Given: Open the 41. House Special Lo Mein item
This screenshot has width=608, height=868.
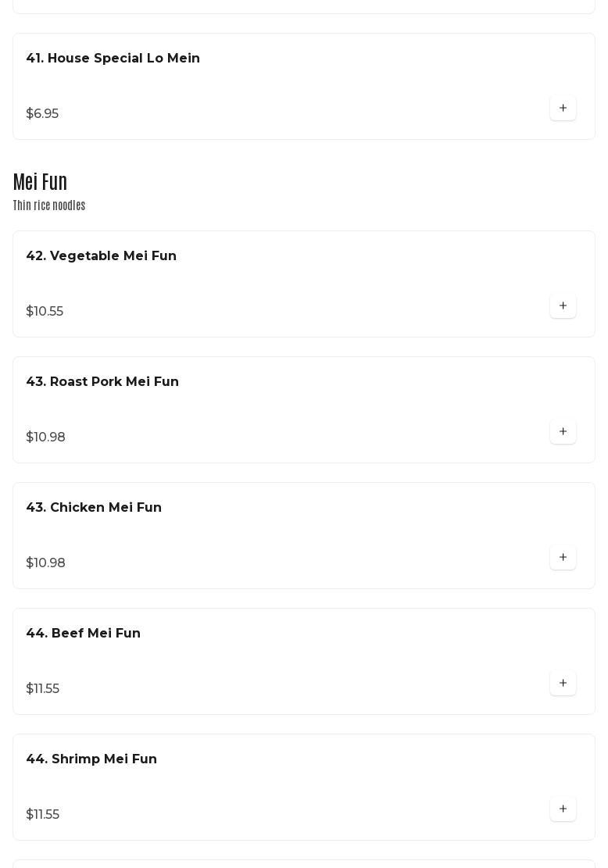Looking at the screenshot, I should pyautogui.click(x=113, y=59).
